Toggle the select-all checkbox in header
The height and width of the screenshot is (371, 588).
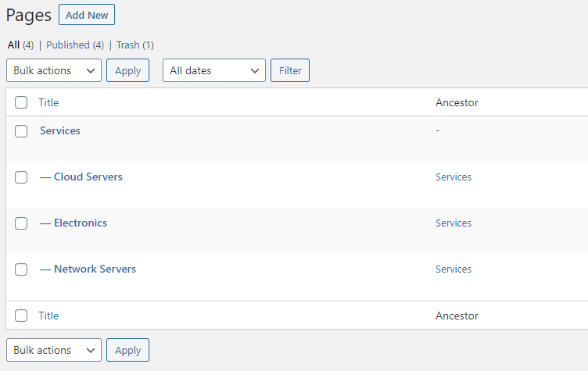pos(21,102)
